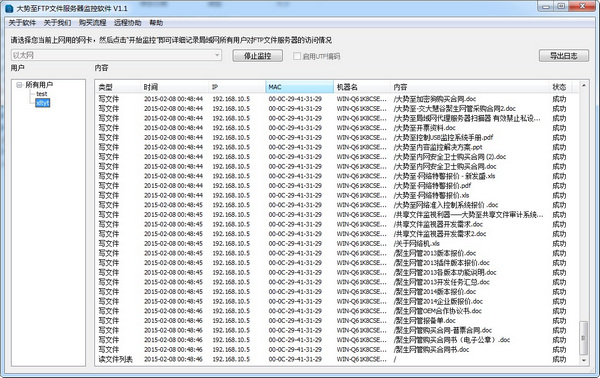Enable the 启用UTF编码 checkbox
This screenshot has width=600, height=378.
(x=297, y=56)
